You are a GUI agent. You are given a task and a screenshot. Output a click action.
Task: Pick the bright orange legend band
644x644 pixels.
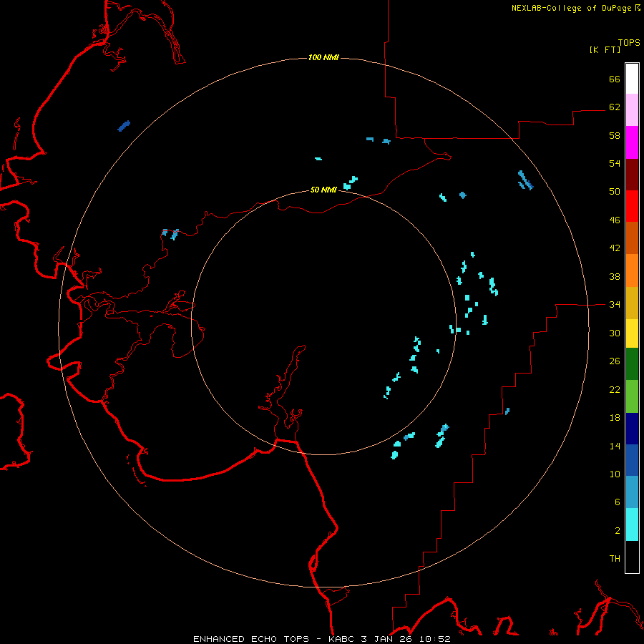632,270
